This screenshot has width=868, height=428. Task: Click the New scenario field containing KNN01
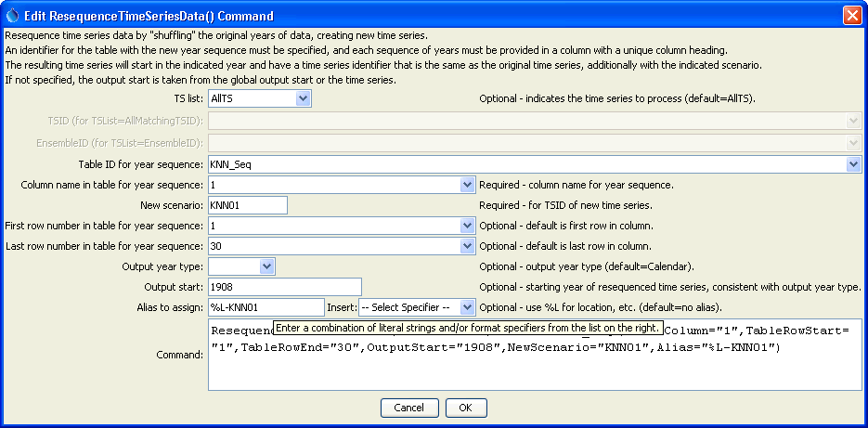click(248, 205)
